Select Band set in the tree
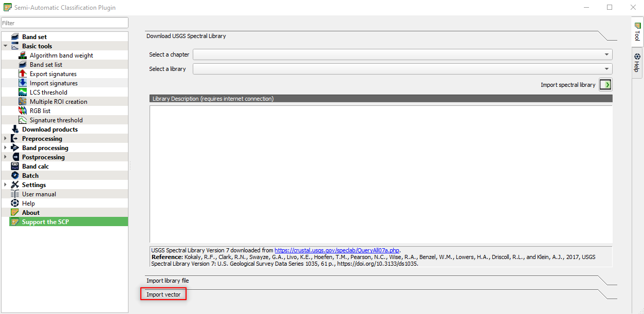The height and width of the screenshot is (314, 644). point(34,37)
